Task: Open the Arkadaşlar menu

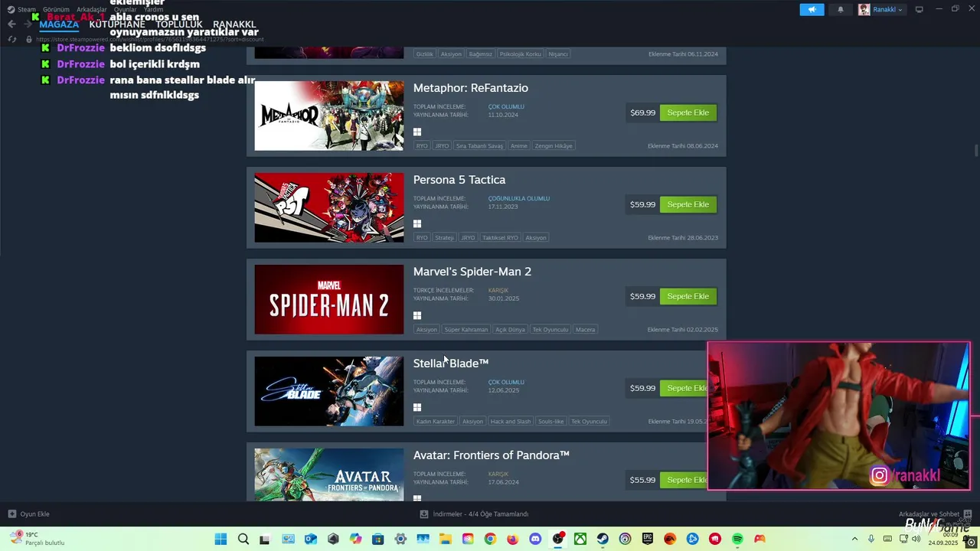Action: tap(92, 10)
